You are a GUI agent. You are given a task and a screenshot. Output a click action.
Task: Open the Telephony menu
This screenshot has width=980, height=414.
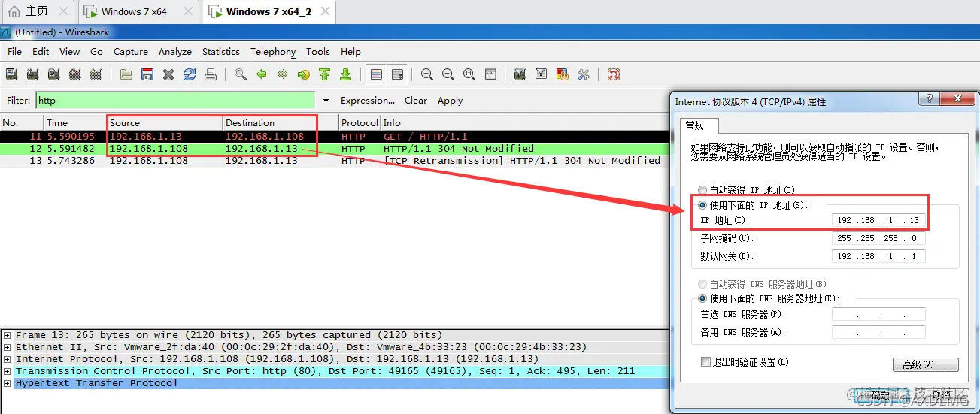(273, 52)
